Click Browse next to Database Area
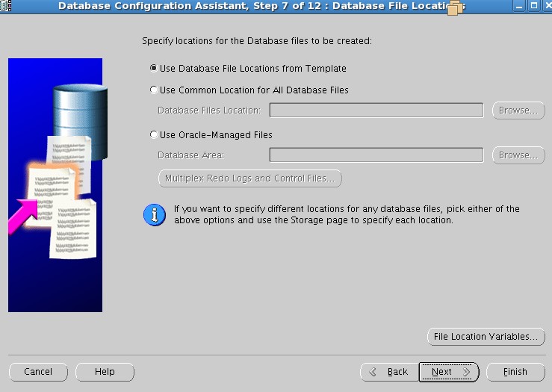Image resolution: width=552 pixels, height=392 pixels. coord(518,155)
